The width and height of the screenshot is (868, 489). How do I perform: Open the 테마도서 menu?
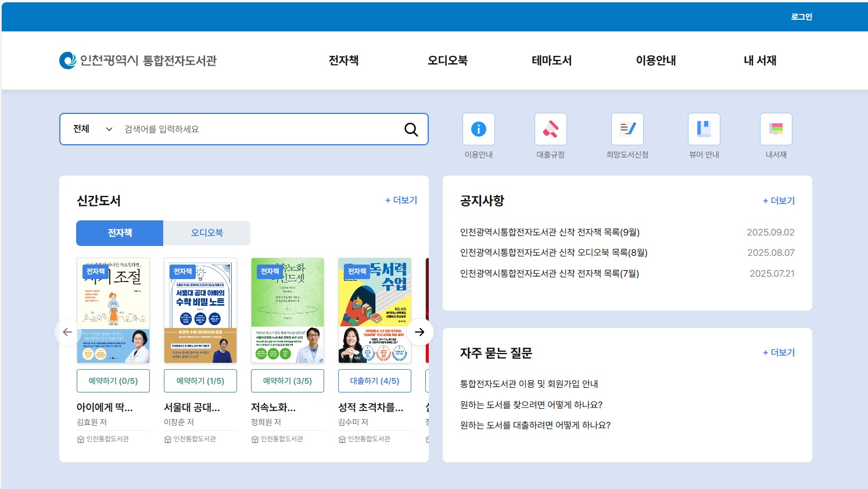pos(551,60)
